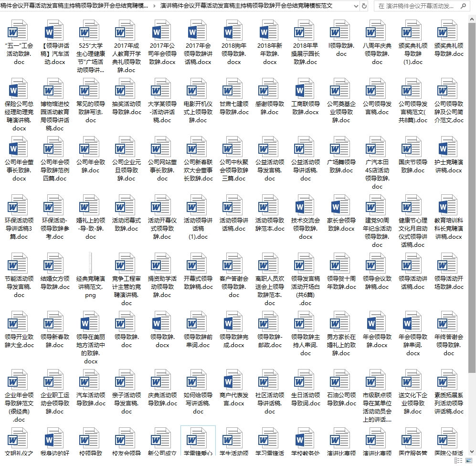Click current folder 演讲稿件 breadcrumb segment
Image resolution: width=476 pixels, height=466 pixels.
246,6
